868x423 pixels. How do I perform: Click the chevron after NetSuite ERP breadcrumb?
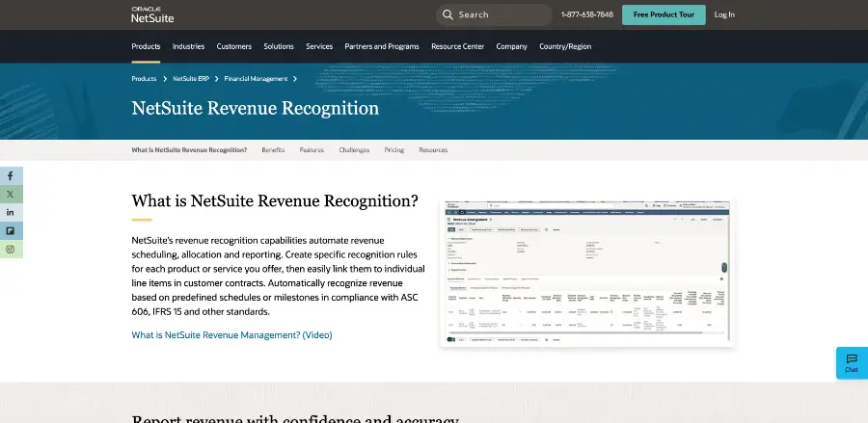click(x=216, y=79)
